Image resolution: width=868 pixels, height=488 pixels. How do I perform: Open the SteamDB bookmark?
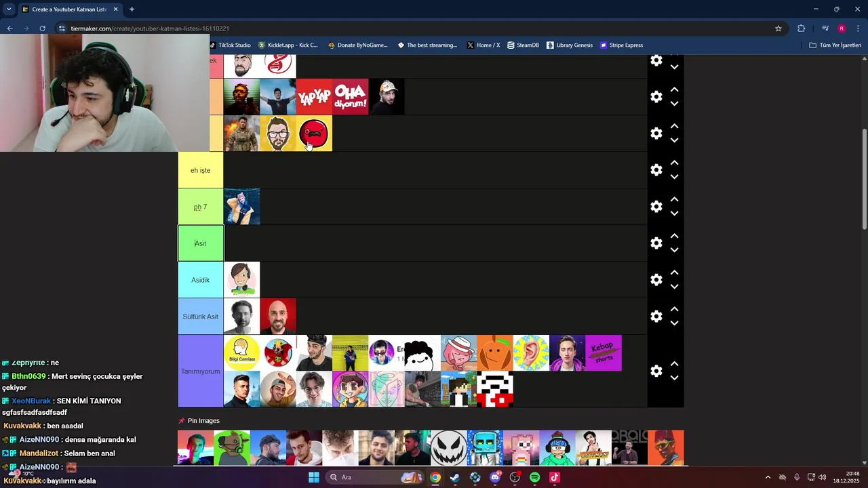(x=523, y=45)
